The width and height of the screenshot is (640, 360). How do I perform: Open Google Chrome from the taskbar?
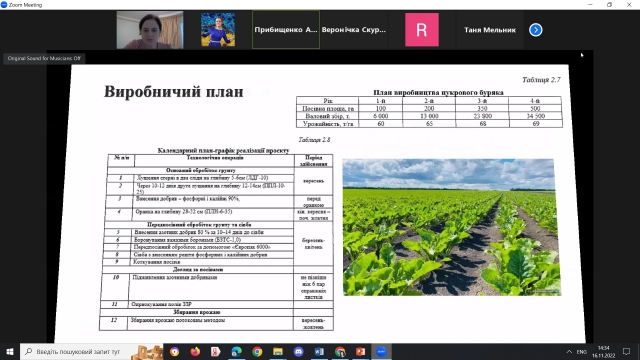[x=257, y=352]
